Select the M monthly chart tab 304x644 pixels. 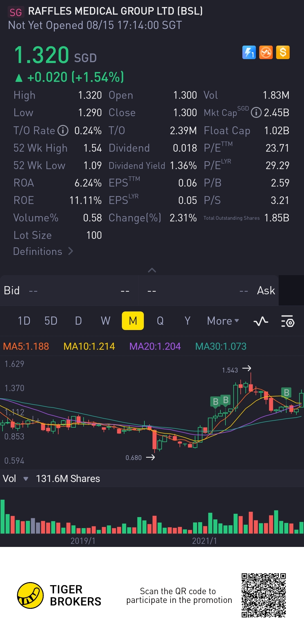(133, 321)
